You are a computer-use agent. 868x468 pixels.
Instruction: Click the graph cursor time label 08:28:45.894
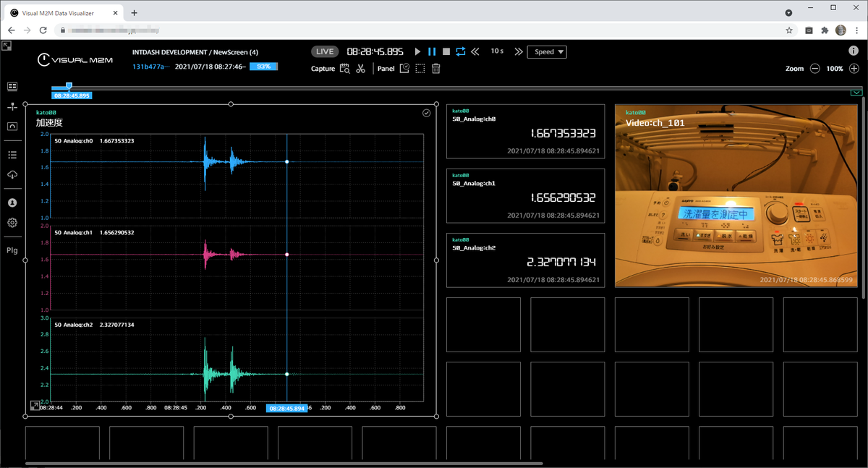pos(286,409)
